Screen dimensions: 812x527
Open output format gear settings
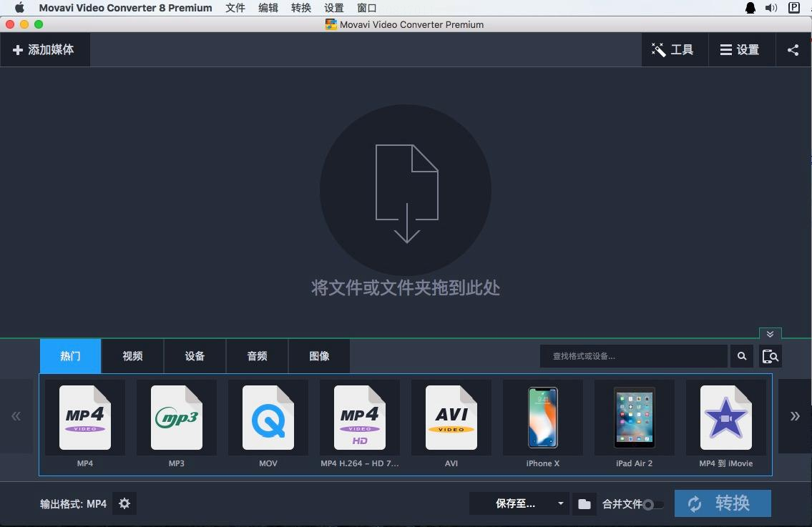pos(124,503)
